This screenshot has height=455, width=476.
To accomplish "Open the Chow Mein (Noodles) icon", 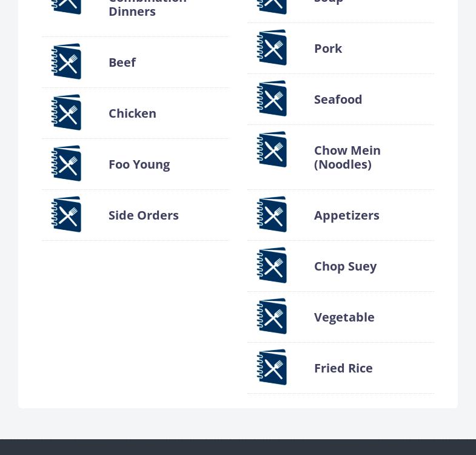I will tap(272, 149).
